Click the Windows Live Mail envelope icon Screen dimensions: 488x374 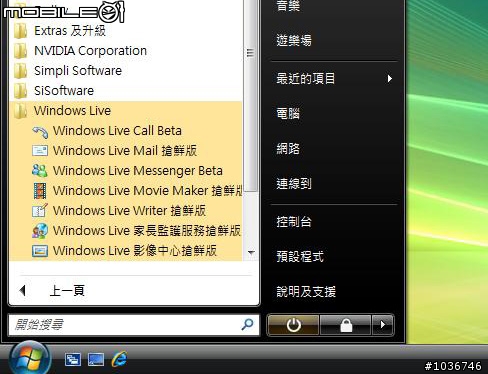pyautogui.click(x=40, y=151)
